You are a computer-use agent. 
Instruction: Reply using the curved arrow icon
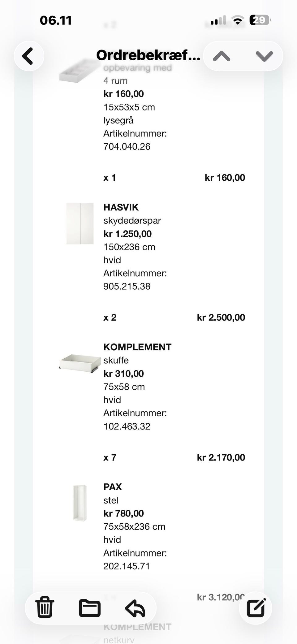pyautogui.click(x=135, y=607)
